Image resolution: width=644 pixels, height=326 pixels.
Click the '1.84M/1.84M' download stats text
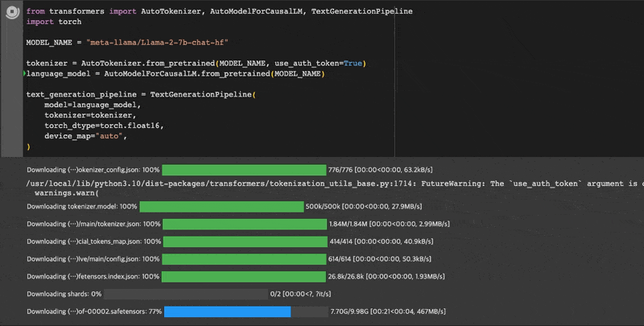pyautogui.click(x=390, y=225)
